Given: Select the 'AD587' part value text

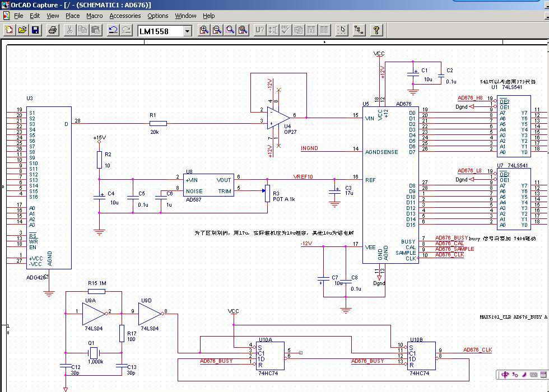Looking at the screenshot, I should pyautogui.click(x=193, y=199).
